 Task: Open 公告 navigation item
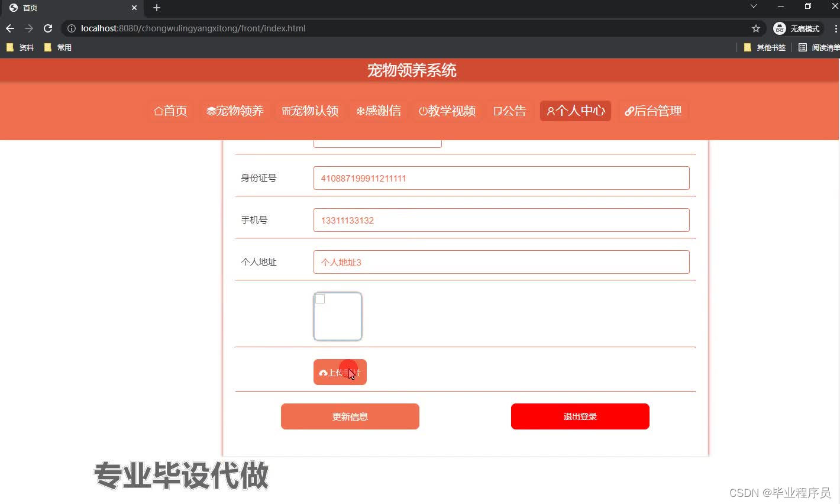[510, 111]
